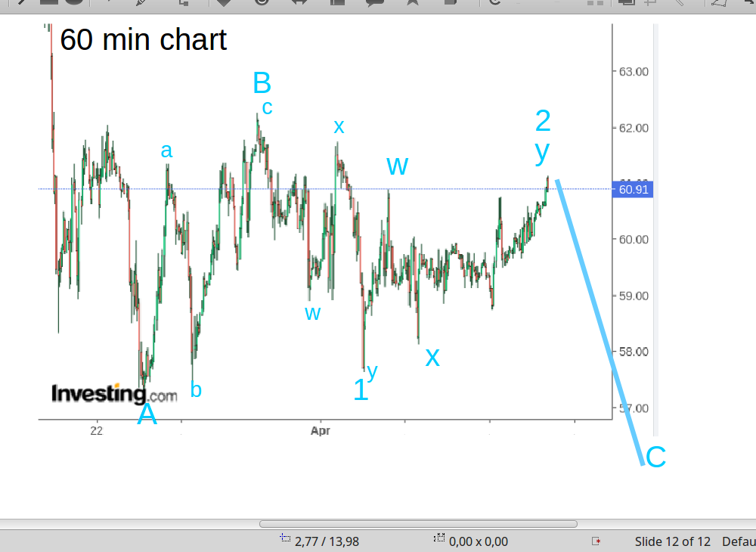Choose the Basic Shapes diamond tool

(x=224, y=2)
